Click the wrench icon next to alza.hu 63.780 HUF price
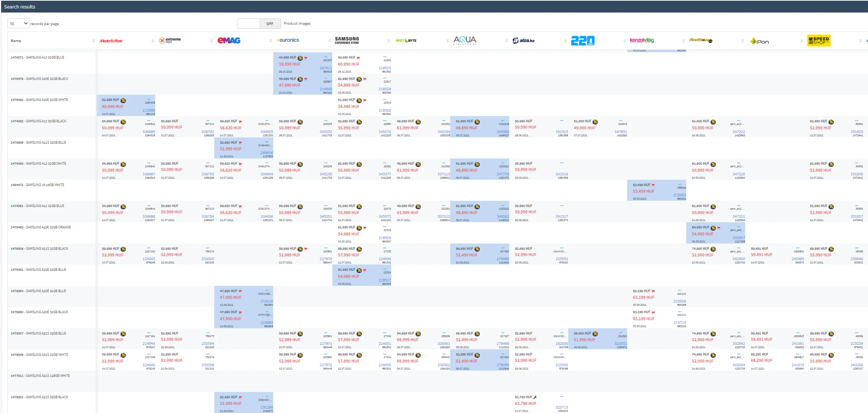Viewport: 868px width, 413px height. click(x=535, y=397)
